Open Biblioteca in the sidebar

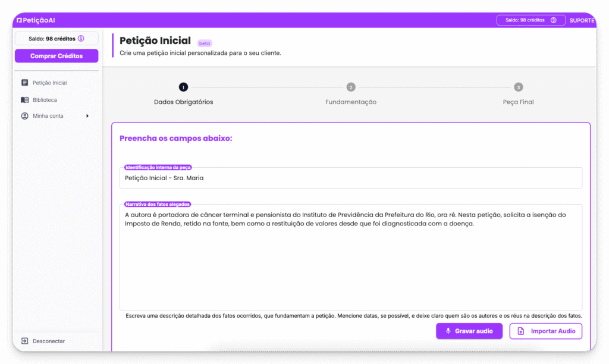pos(45,100)
